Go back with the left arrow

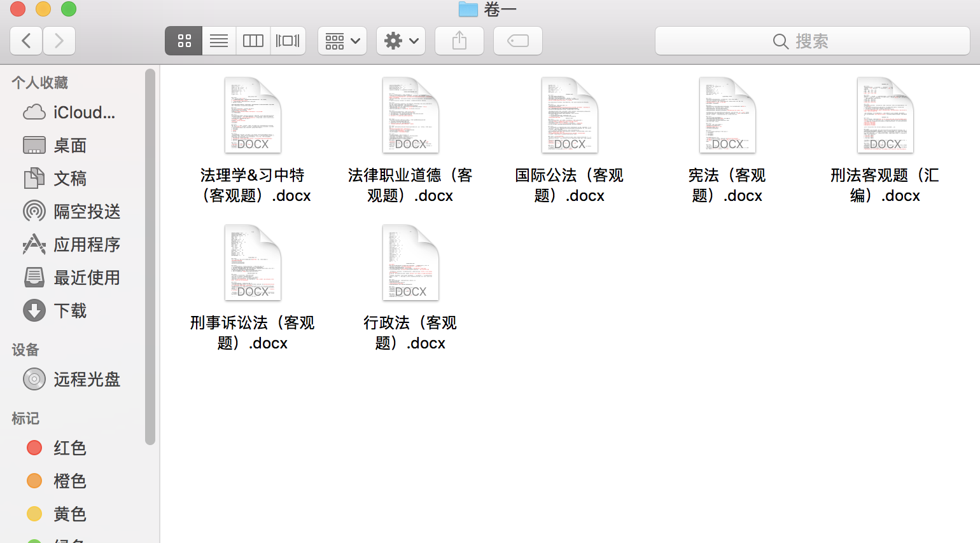(x=26, y=41)
